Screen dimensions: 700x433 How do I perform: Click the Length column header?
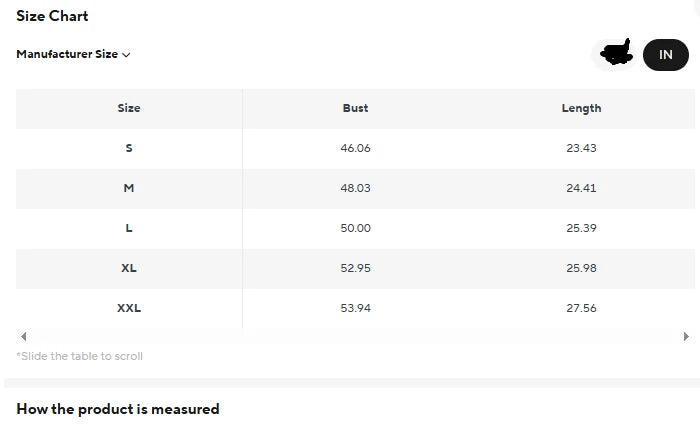point(581,108)
